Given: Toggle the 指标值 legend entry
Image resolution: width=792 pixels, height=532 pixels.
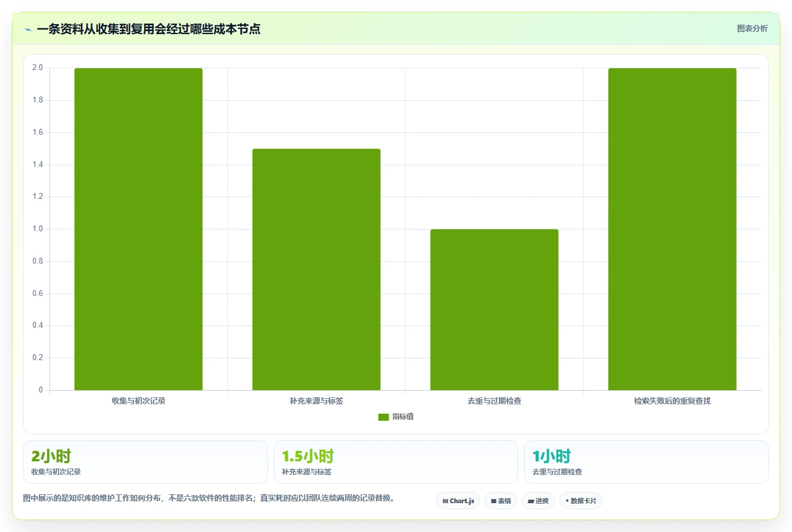Looking at the screenshot, I should (x=396, y=417).
